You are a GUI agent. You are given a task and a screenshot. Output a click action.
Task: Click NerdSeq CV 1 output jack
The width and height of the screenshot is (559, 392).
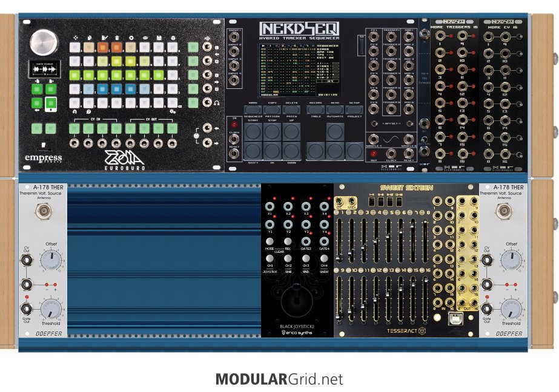coord(374,36)
